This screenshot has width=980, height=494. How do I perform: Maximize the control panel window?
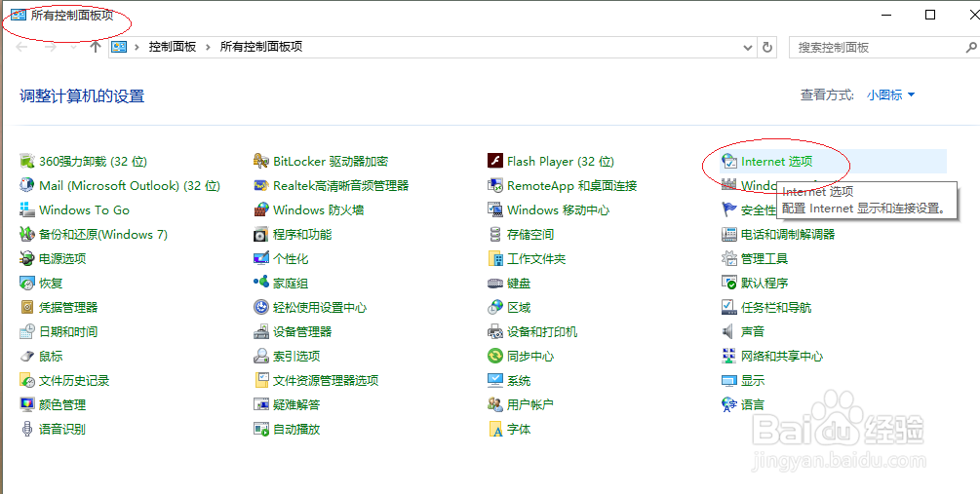[930, 15]
